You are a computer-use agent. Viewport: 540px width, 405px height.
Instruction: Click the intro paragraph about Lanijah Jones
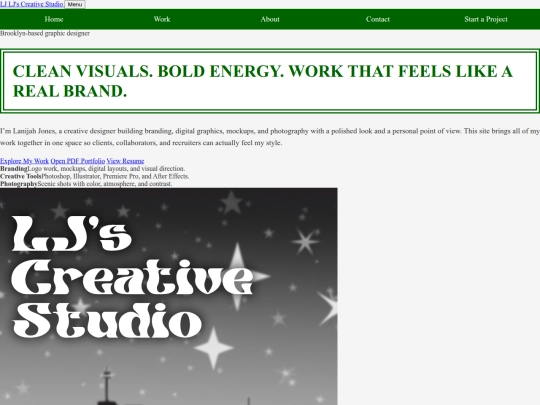270,137
